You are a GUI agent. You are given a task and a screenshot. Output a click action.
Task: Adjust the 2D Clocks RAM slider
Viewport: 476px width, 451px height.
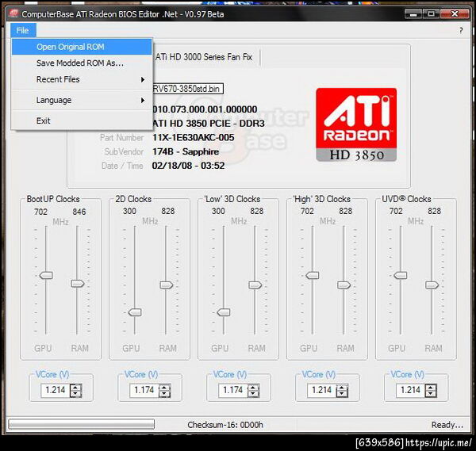pyautogui.click(x=167, y=285)
